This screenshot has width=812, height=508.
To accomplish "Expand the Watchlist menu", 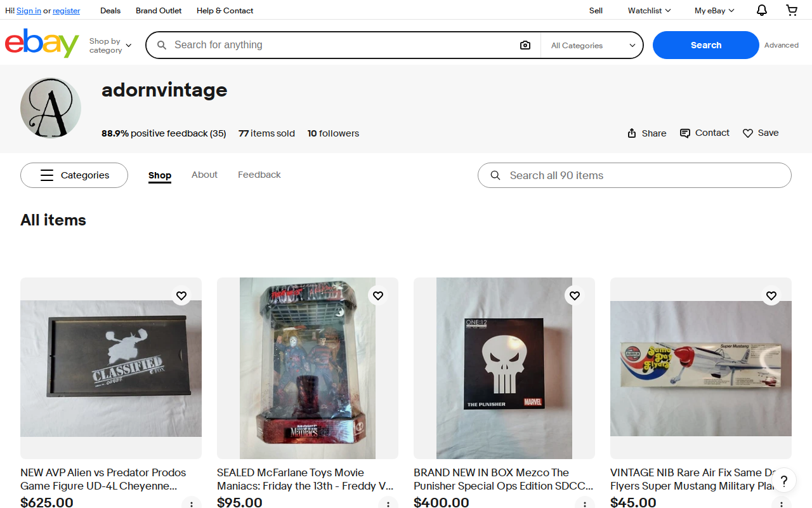I will tap(649, 10).
